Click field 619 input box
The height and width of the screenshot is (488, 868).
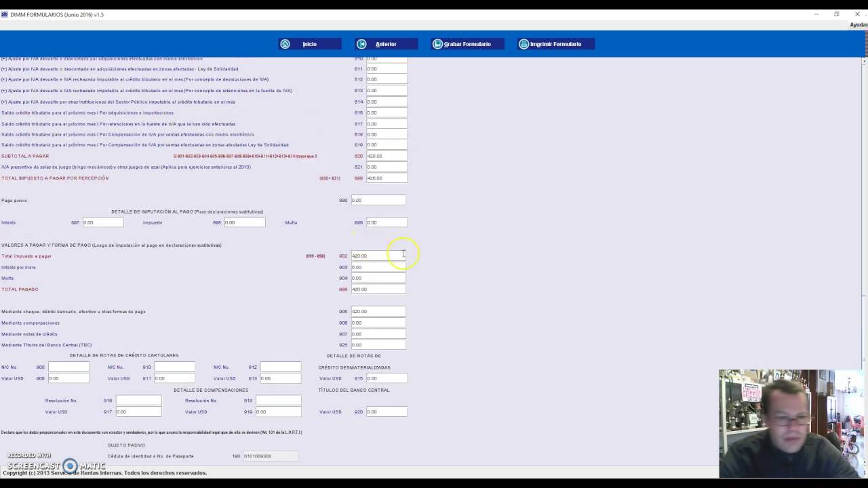[387, 144]
